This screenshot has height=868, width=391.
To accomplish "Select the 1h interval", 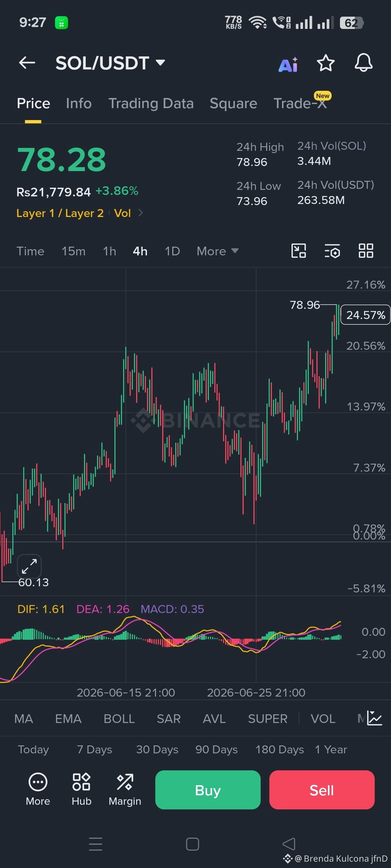I will (109, 251).
